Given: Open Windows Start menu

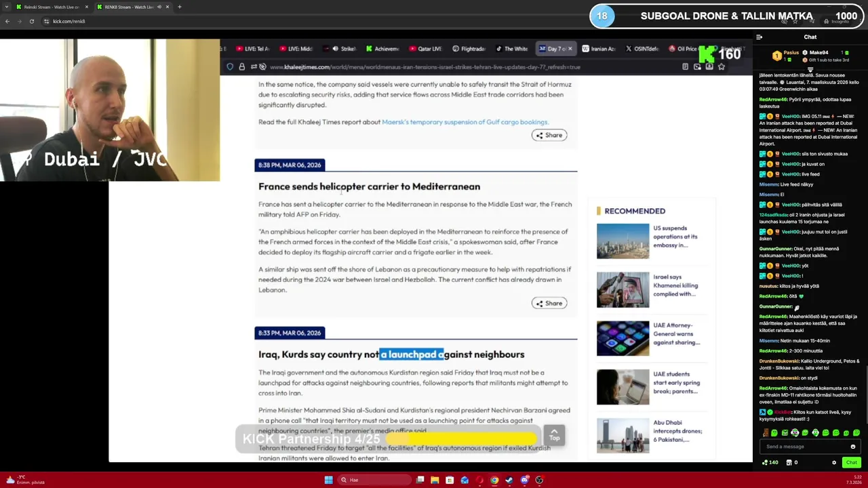Looking at the screenshot, I should click(329, 480).
